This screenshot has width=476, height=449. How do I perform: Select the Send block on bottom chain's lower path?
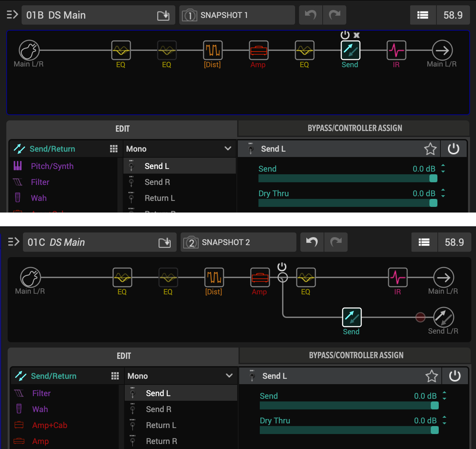352,317
